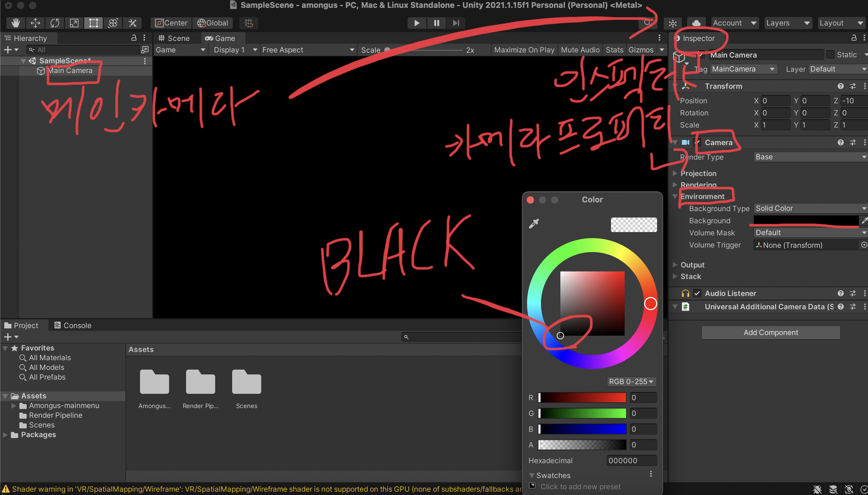Click All Materials favorite
The width and height of the screenshot is (868, 495).
(x=50, y=358)
